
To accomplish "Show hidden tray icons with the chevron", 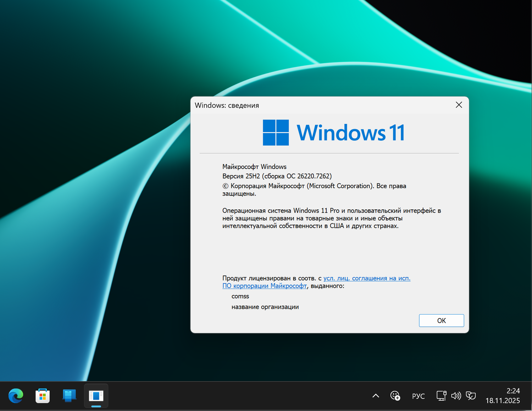I will point(375,395).
